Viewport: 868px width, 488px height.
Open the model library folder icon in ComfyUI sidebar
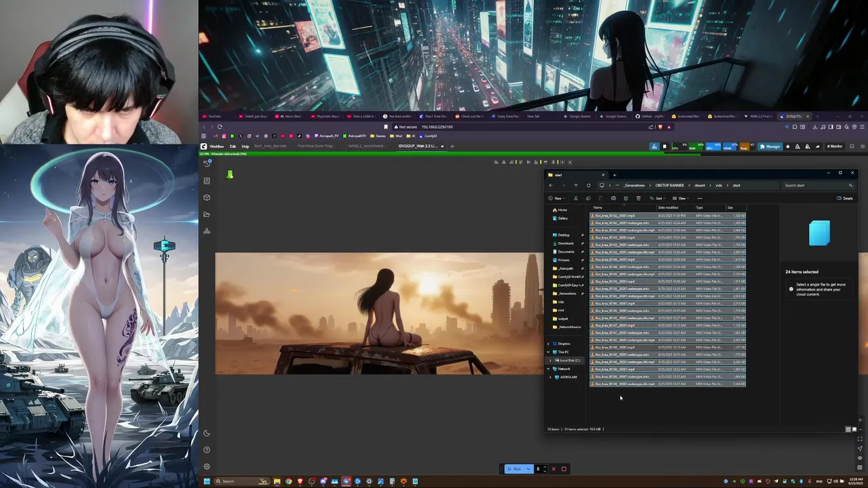tap(207, 214)
